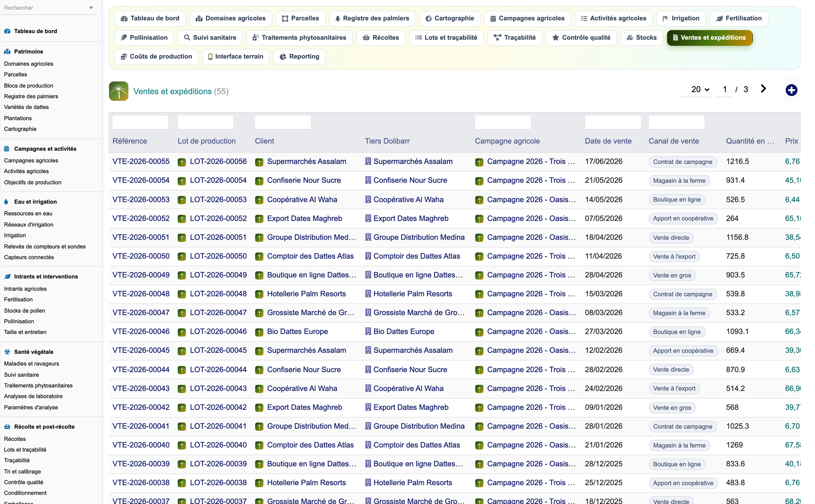Click the Eau et irrigation droplet icon

6,202
